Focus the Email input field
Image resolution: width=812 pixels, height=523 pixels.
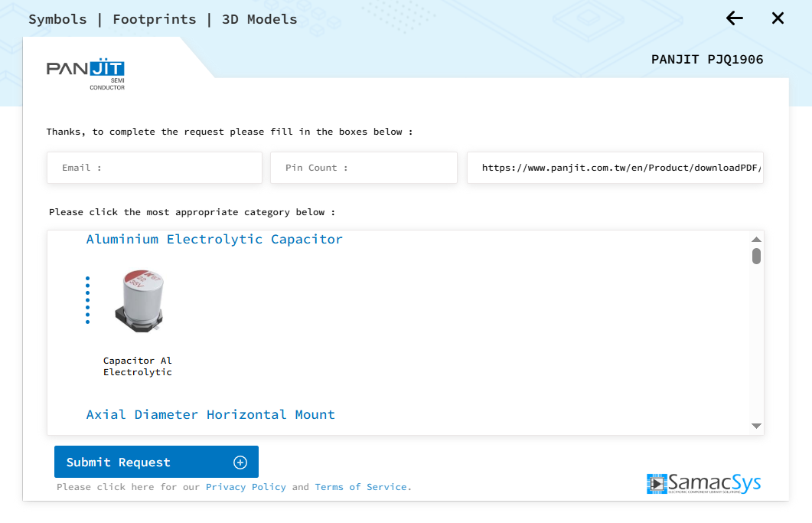tap(155, 168)
